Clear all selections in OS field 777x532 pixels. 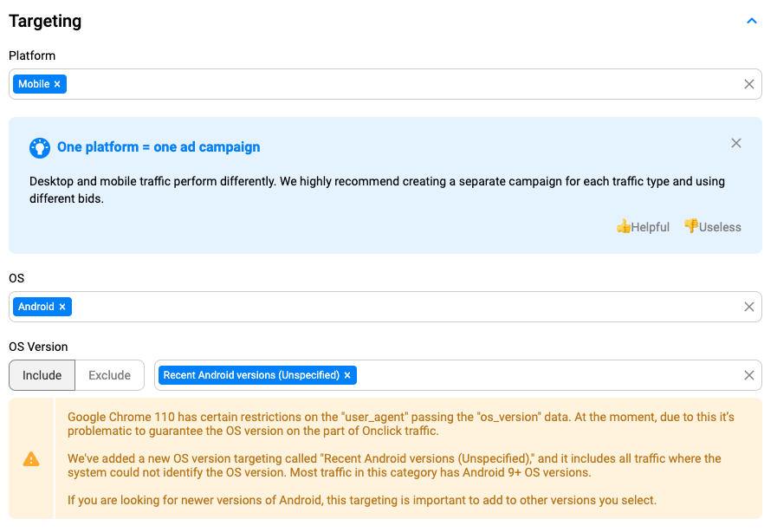coord(749,307)
